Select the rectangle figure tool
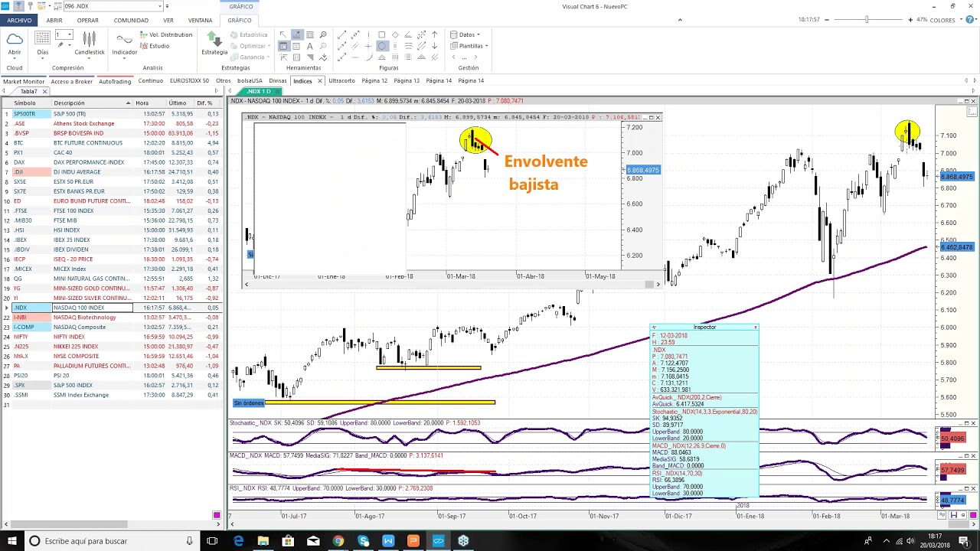980x551 pixels. (x=382, y=34)
